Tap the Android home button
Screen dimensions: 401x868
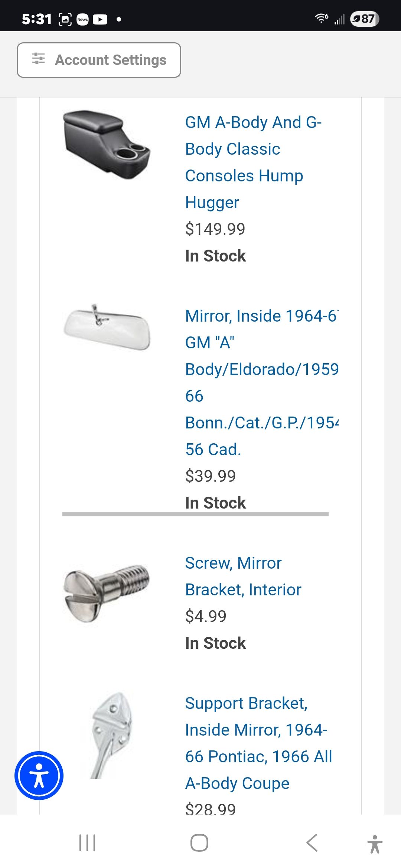(199, 843)
